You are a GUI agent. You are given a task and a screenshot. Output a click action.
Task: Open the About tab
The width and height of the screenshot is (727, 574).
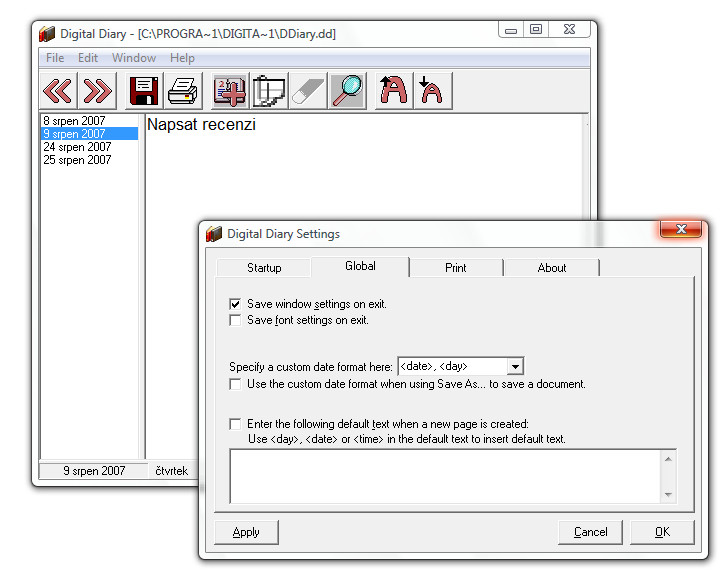pyautogui.click(x=552, y=268)
